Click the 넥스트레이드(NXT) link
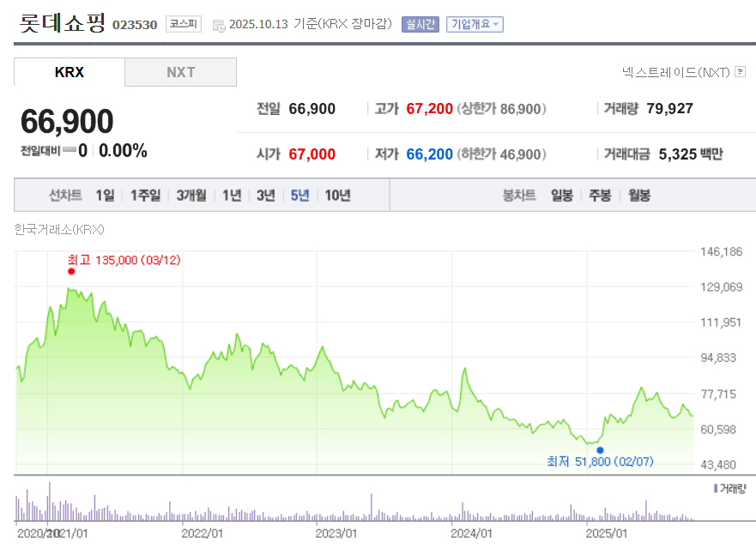 676,72
